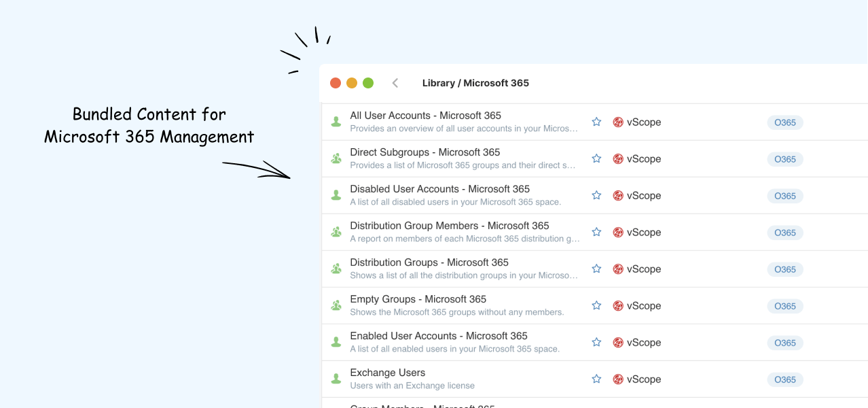This screenshot has width=868, height=408.
Task: Click vScope label in Exchange Users row
Action: 644,379
